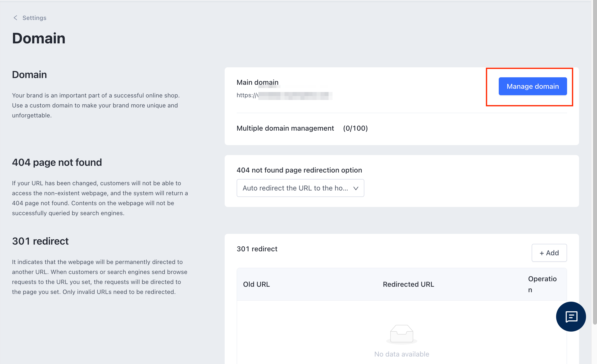The image size is (597, 364).
Task: Click the "404 not found page redirection option" label
Action: [x=299, y=170]
